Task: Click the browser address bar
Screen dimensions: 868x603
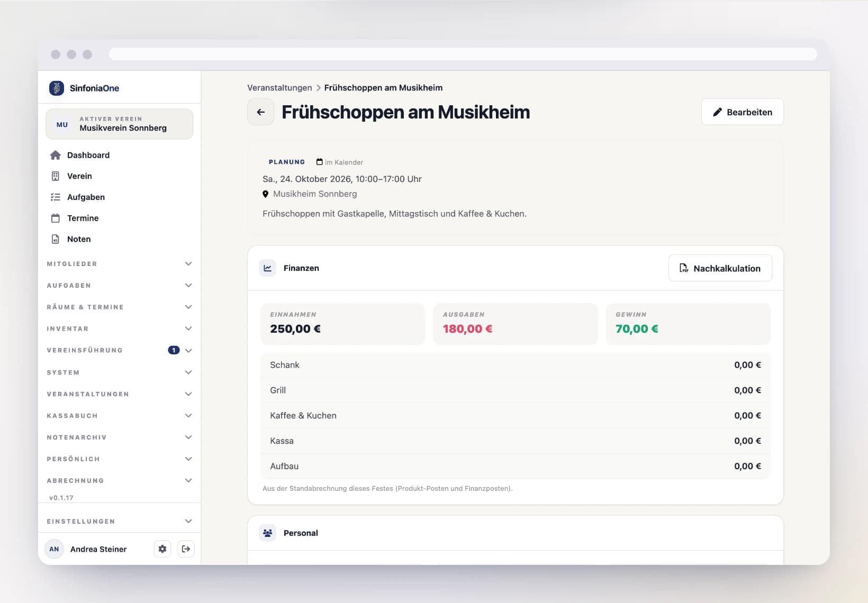Action: (463, 54)
